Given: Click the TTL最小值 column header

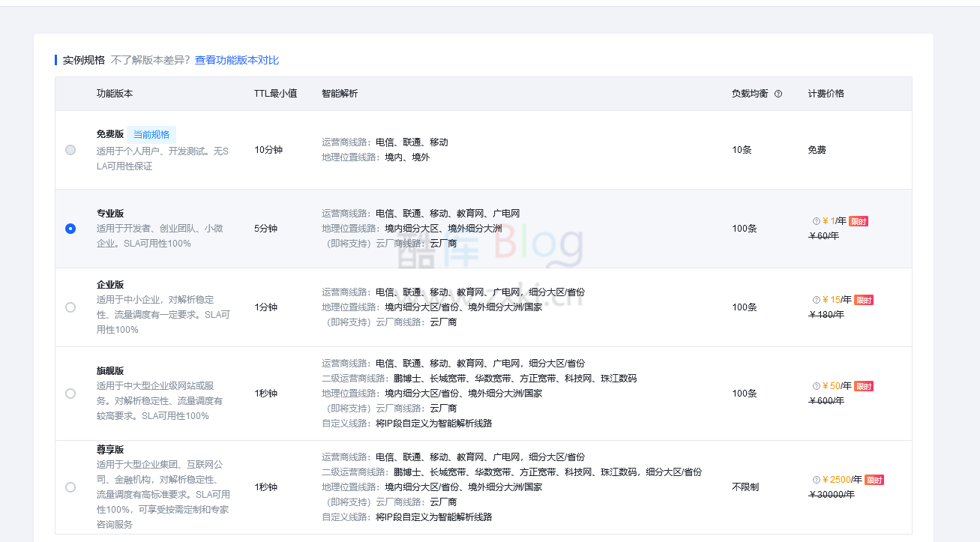Looking at the screenshot, I should point(275,94).
